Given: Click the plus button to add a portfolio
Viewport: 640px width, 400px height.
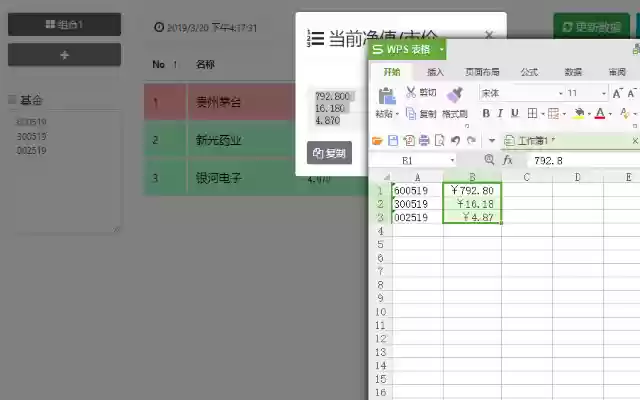Looking at the screenshot, I should (64, 55).
